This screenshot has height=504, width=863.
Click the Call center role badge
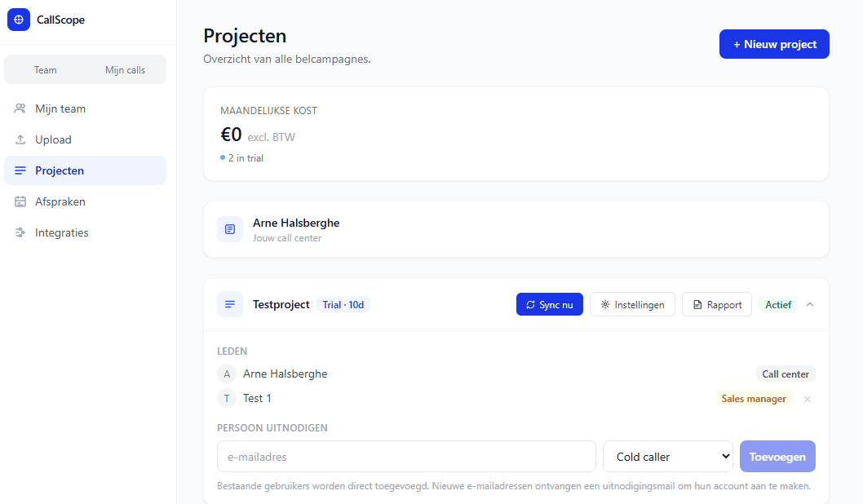[786, 374]
